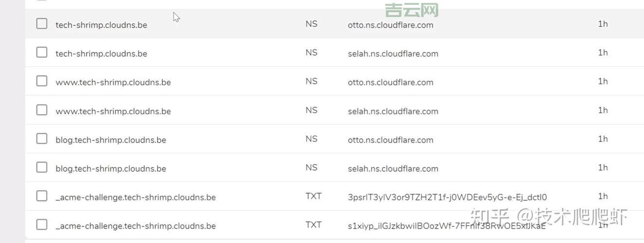Toggle checkbox for www.tech-shrimp.cloudns.be selah record

point(42,110)
